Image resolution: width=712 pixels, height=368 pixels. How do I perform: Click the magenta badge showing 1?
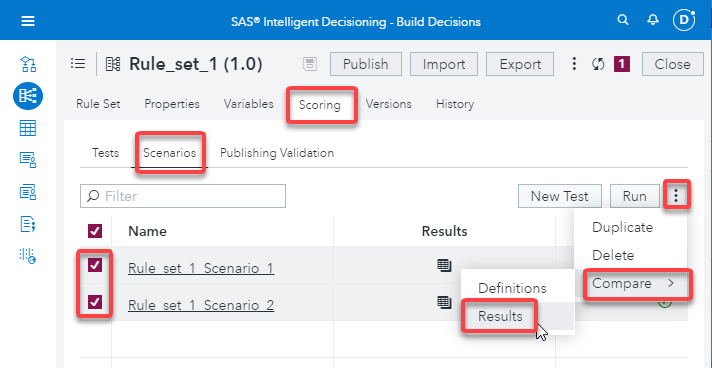(622, 64)
